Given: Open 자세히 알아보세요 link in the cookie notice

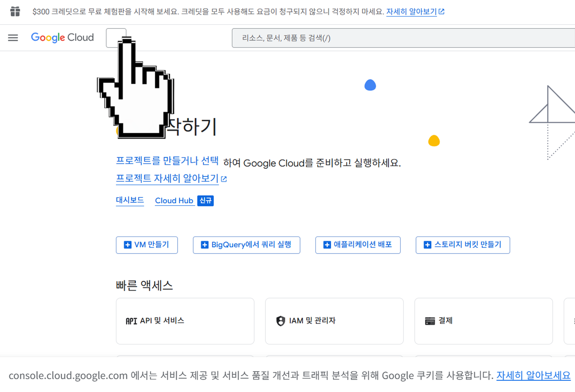Looking at the screenshot, I should click(x=533, y=375).
